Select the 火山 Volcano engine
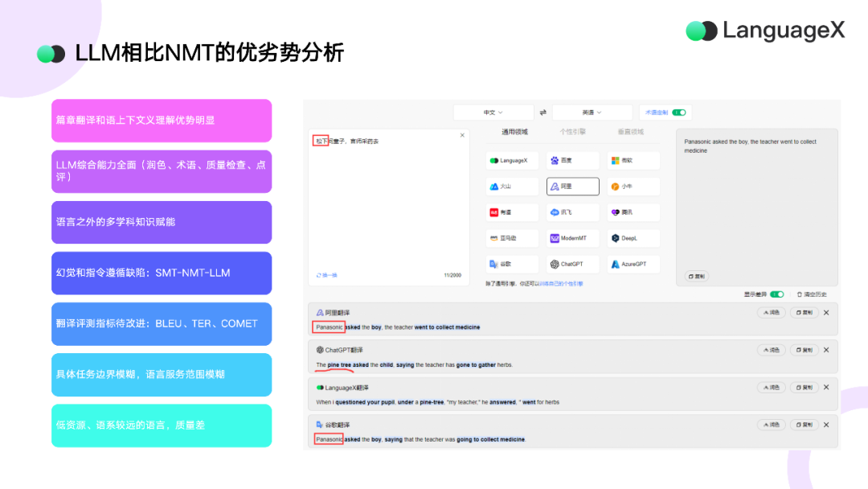Viewport: 868px width, 489px height. [512, 186]
